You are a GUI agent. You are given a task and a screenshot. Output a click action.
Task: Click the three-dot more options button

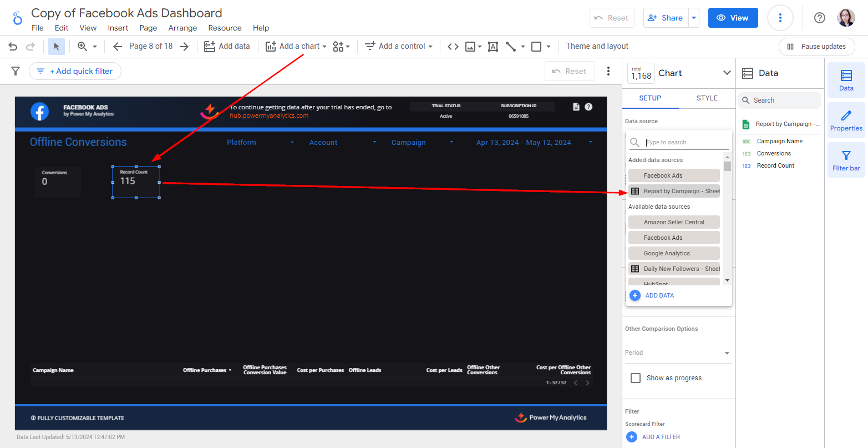coord(780,18)
